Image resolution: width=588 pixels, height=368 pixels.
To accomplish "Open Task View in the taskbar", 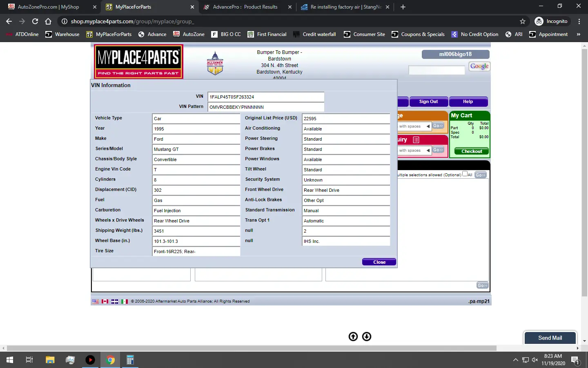I will pyautogui.click(x=29, y=360).
